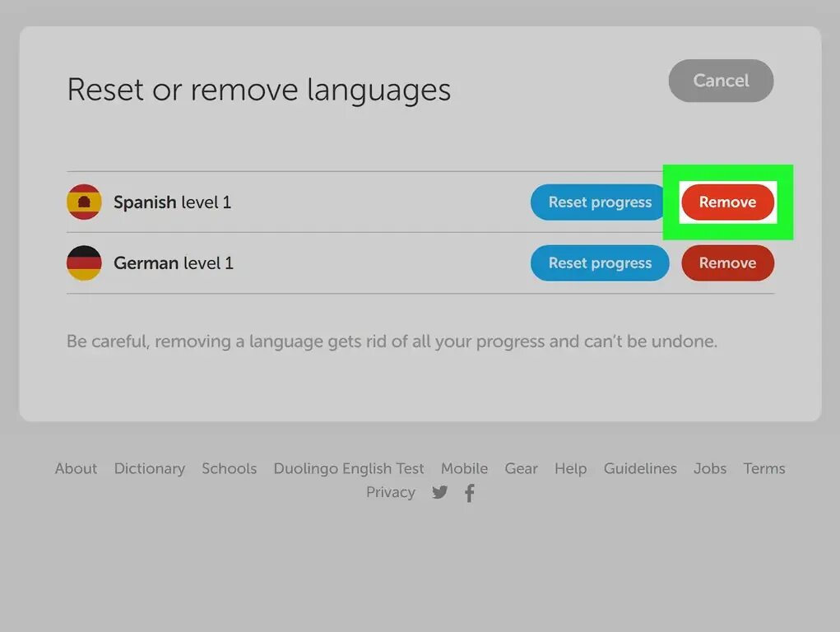Reset progress for Spanish
Viewport: 840px width, 632px height.
(x=597, y=202)
